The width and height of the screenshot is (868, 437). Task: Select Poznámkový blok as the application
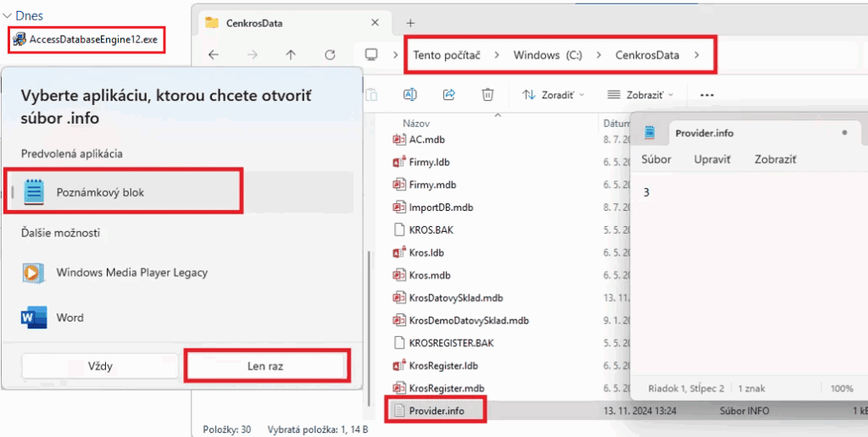coord(100,192)
